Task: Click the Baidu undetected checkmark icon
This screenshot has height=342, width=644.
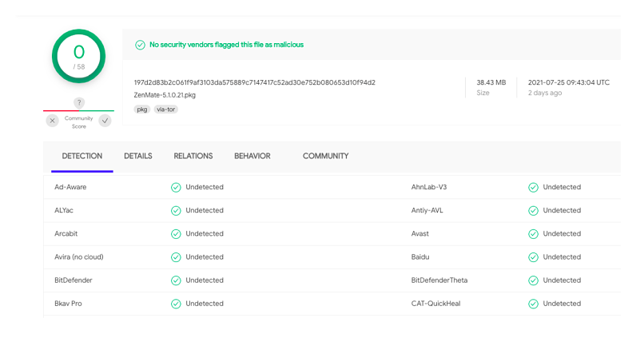Action: pos(533,257)
